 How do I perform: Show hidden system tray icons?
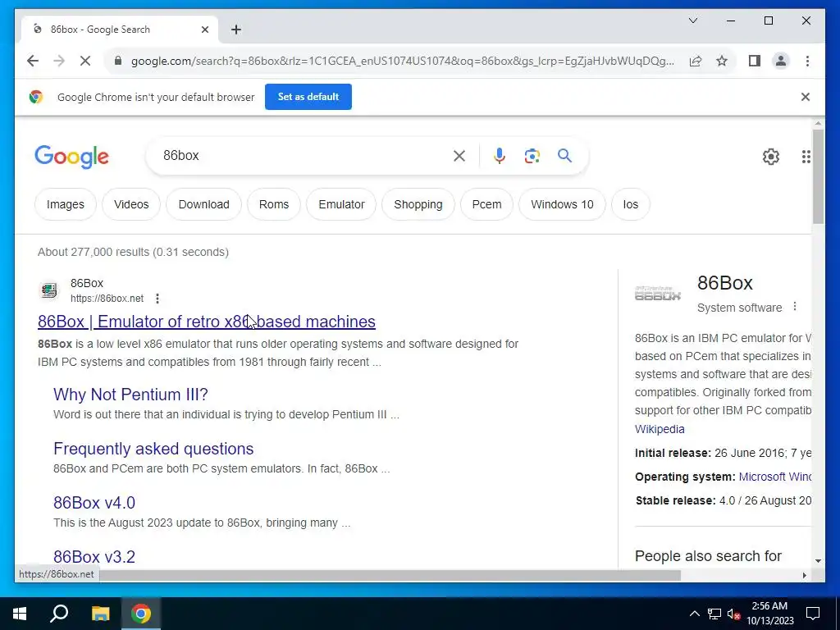point(694,614)
